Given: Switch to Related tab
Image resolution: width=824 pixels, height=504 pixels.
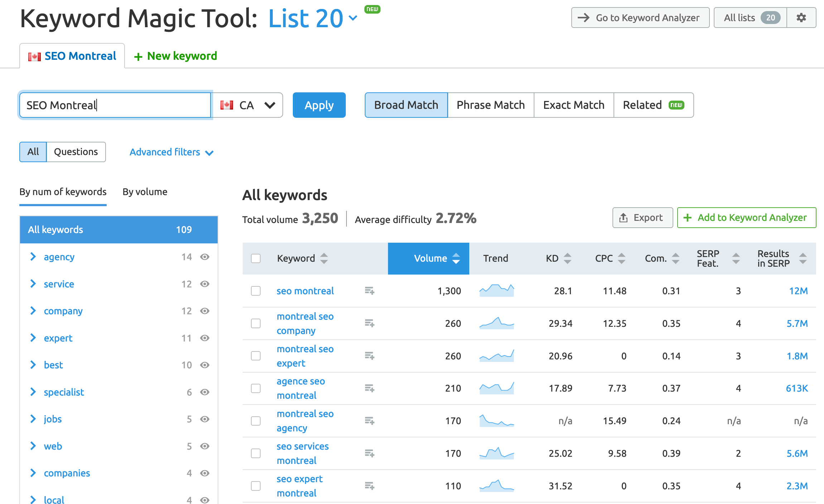Looking at the screenshot, I should pos(654,105).
